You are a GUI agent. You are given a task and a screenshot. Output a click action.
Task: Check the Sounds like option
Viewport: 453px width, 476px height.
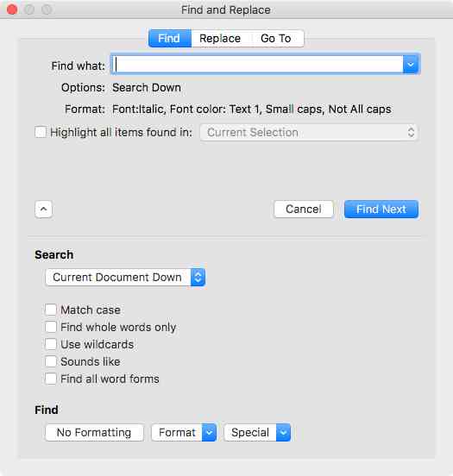point(51,361)
